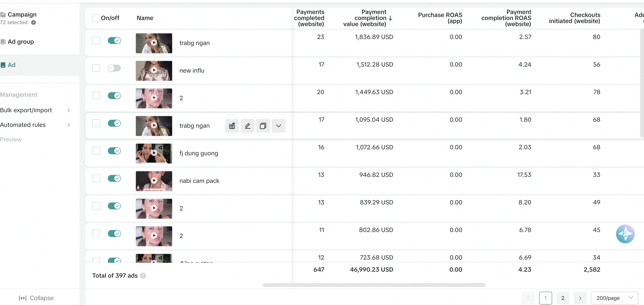Click the edit pencil icon
The image size is (644, 305).
pyautogui.click(x=248, y=126)
